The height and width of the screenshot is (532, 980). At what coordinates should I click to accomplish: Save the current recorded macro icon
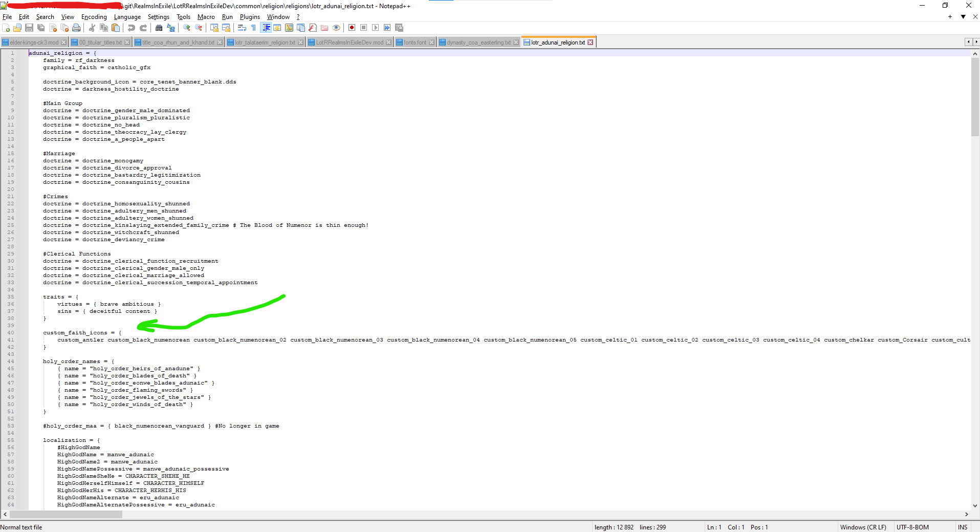point(399,28)
